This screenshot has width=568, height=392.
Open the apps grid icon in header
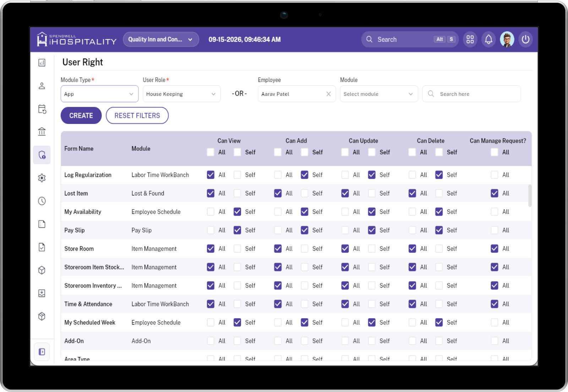point(470,39)
